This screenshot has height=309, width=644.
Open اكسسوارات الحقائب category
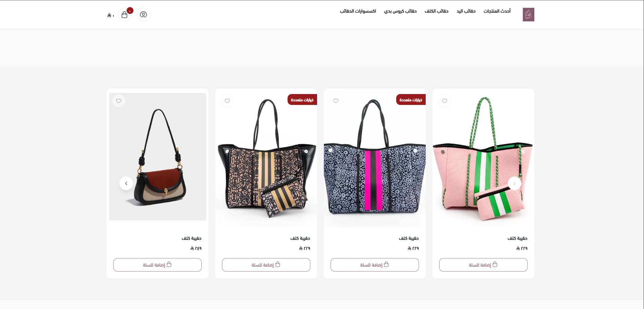pos(358,11)
